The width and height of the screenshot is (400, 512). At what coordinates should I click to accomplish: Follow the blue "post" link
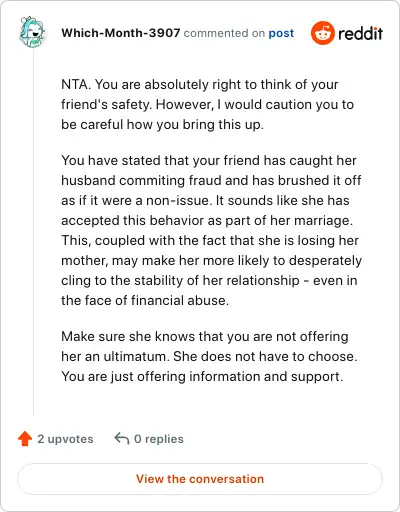click(281, 33)
